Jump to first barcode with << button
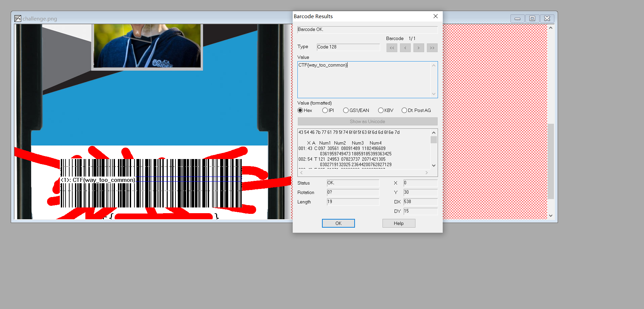The image size is (644, 309). [x=392, y=48]
